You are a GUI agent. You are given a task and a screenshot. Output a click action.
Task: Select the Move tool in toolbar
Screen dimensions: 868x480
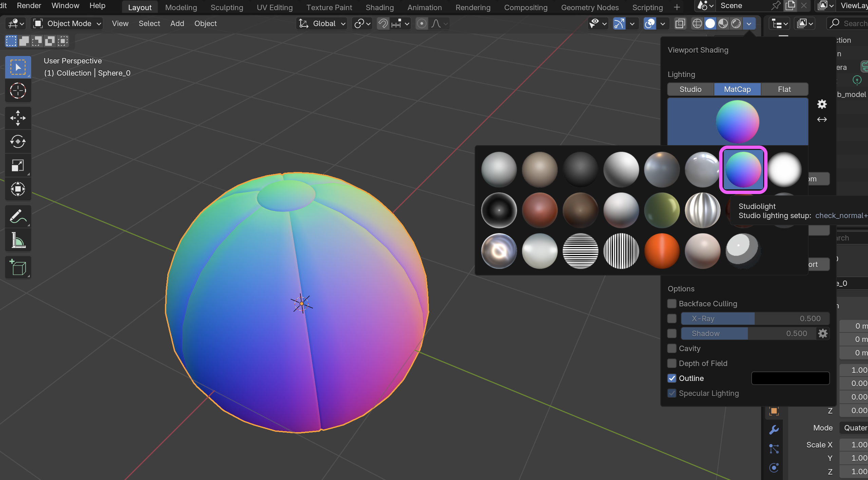coord(18,118)
